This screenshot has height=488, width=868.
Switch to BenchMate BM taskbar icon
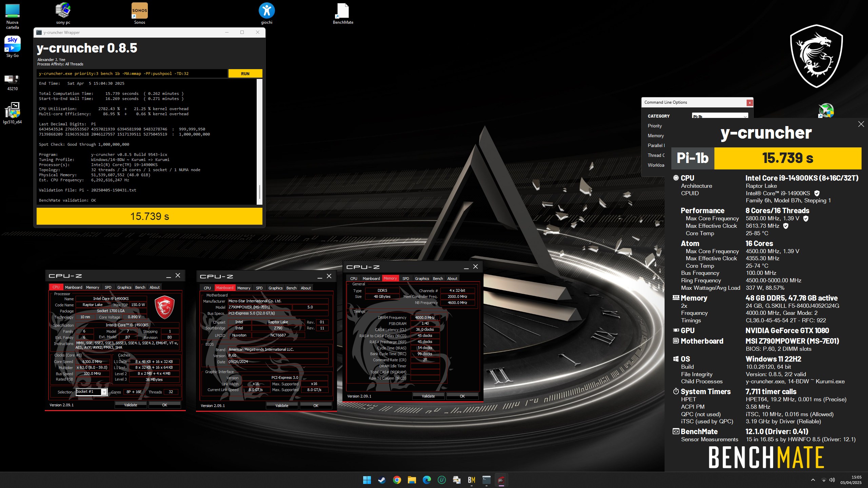click(x=471, y=480)
